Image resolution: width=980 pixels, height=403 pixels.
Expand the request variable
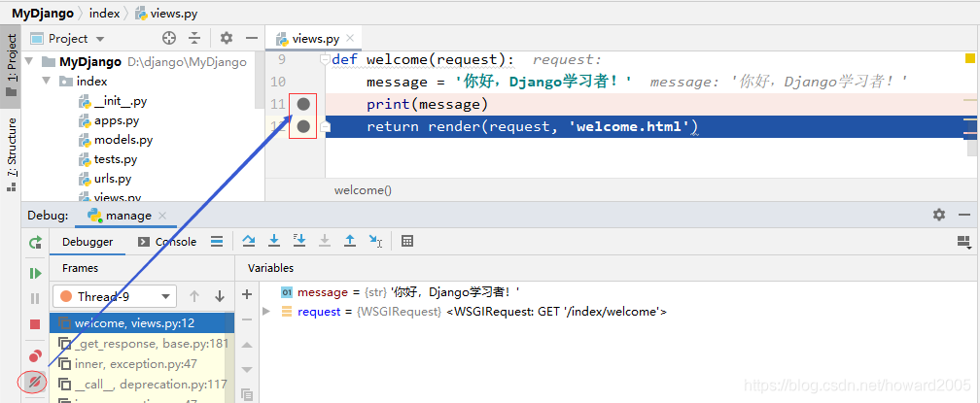[x=266, y=312]
